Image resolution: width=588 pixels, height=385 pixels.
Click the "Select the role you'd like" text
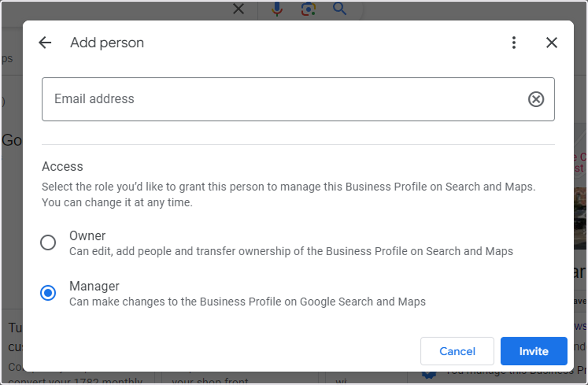click(x=289, y=194)
